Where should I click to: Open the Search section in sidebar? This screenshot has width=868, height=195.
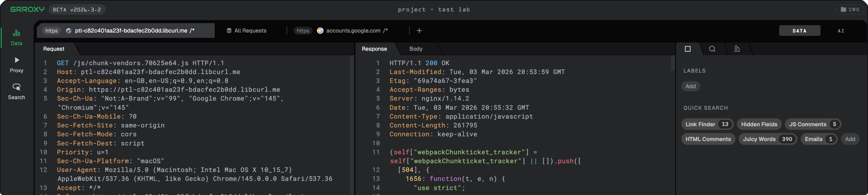tap(16, 92)
